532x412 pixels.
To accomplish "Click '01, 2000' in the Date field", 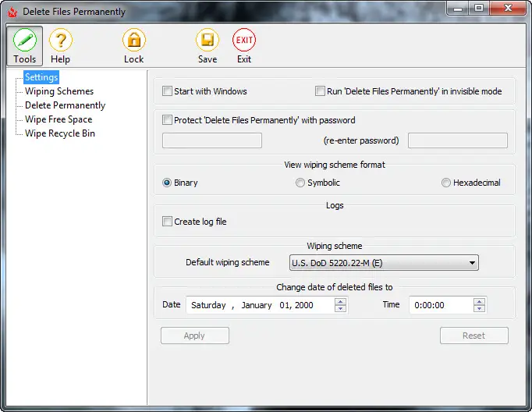I will [x=296, y=305].
